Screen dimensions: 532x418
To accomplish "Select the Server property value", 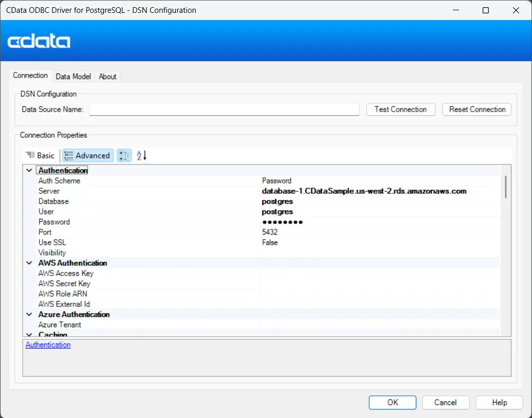I will pos(364,191).
